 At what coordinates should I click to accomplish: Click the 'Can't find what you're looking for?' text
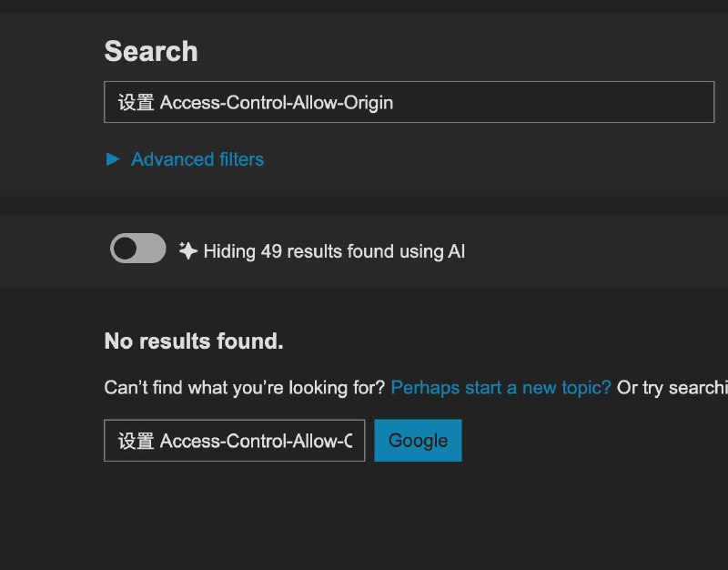[x=245, y=388]
